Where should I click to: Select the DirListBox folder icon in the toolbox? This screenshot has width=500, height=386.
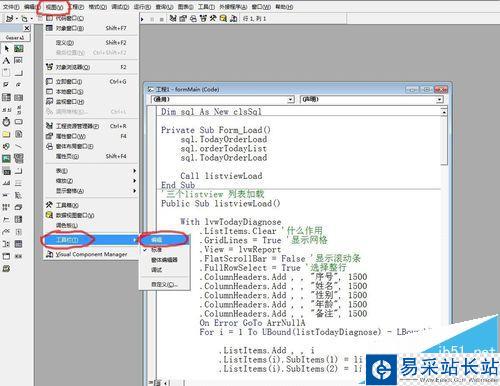coord(6,134)
